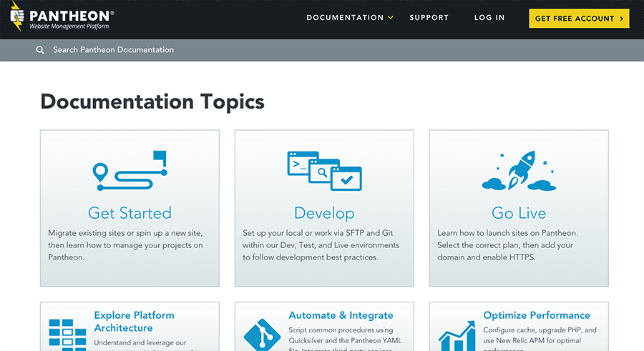Click the Automate & Integrate git icon
This screenshot has height=351, width=644.
click(262, 335)
